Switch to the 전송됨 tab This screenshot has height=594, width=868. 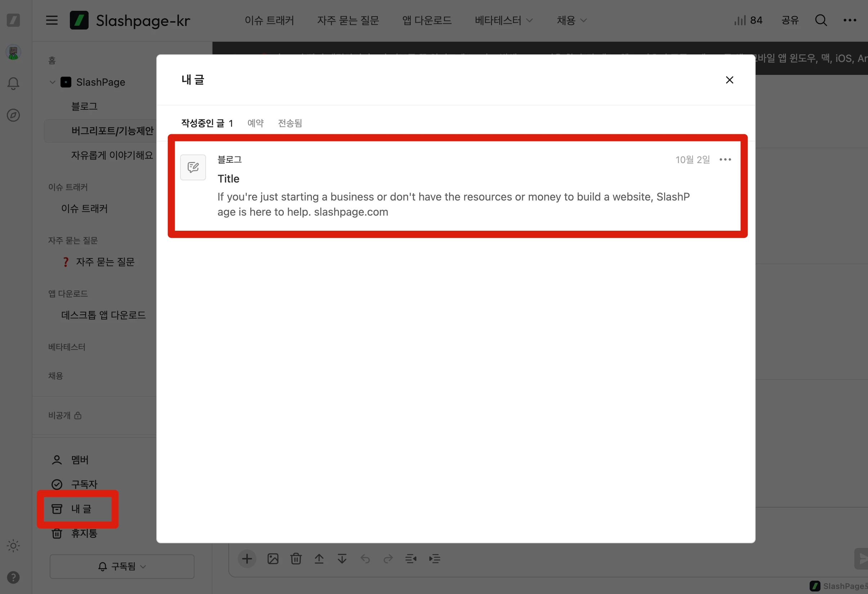[x=290, y=123]
